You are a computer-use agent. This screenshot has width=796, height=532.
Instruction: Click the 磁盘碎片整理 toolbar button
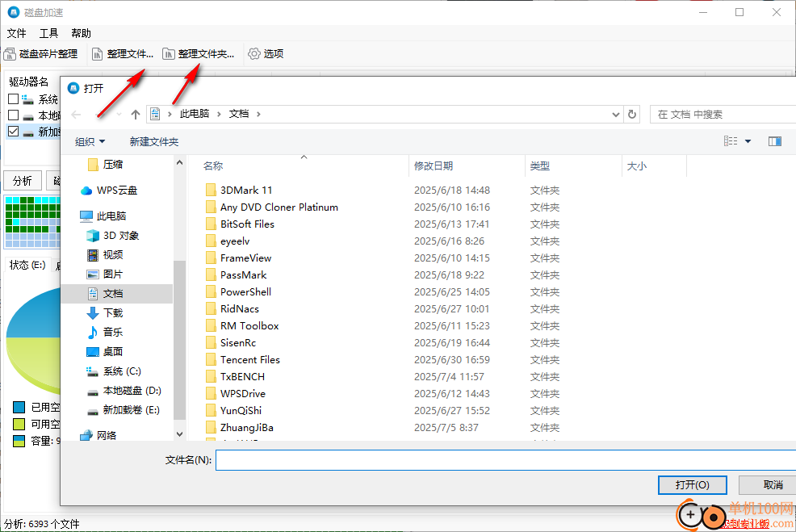coord(41,54)
